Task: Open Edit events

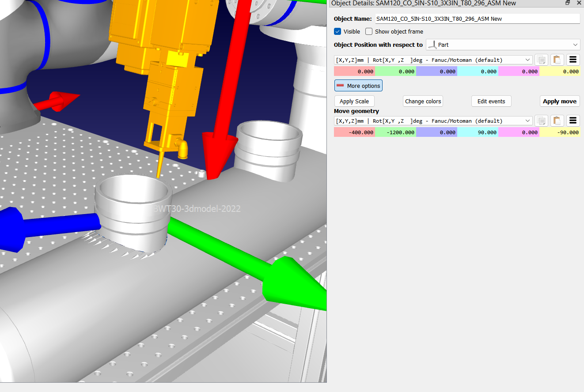Action: coord(491,101)
